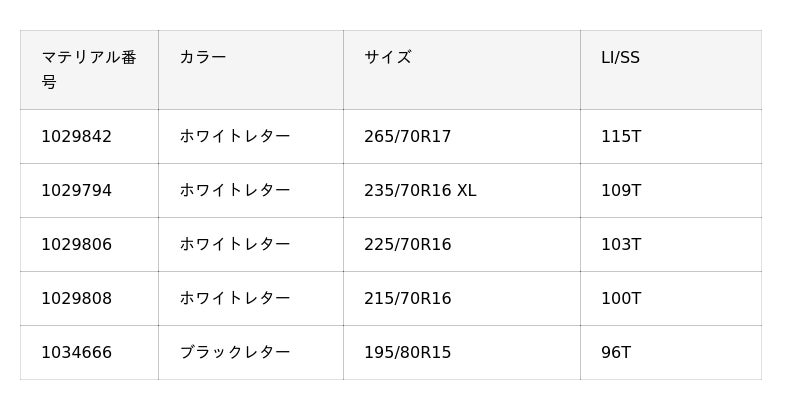Click the 100T load index cell
This screenshot has width=800, height=410.
pyautogui.click(x=621, y=299)
